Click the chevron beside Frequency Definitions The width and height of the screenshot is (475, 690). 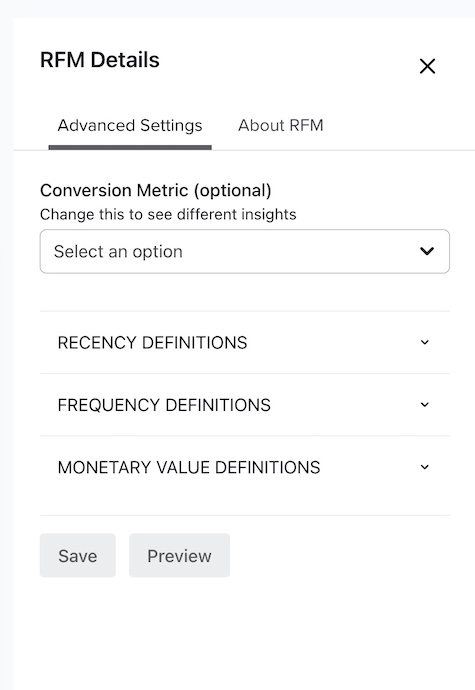coord(425,404)
